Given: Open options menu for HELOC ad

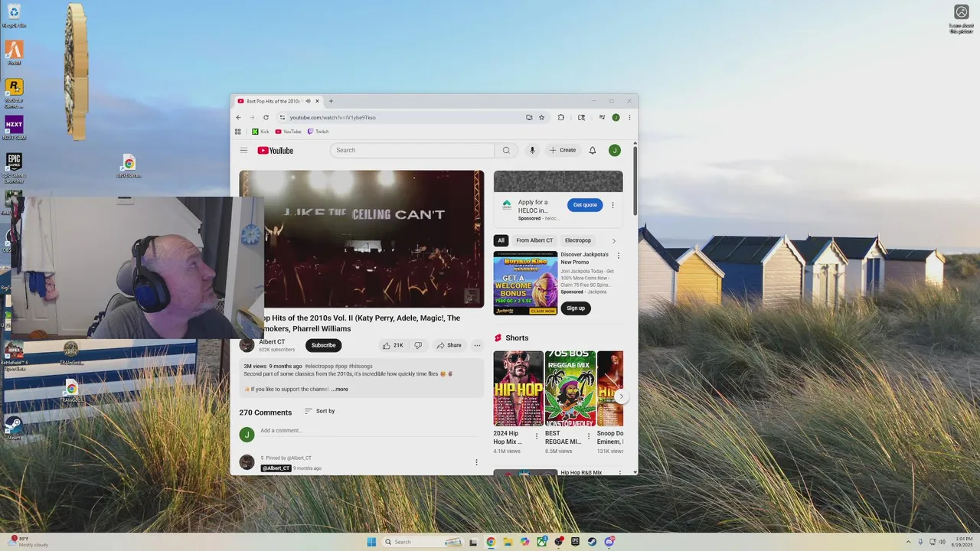Looking at the screenshot, I should [x=612, y=205].
